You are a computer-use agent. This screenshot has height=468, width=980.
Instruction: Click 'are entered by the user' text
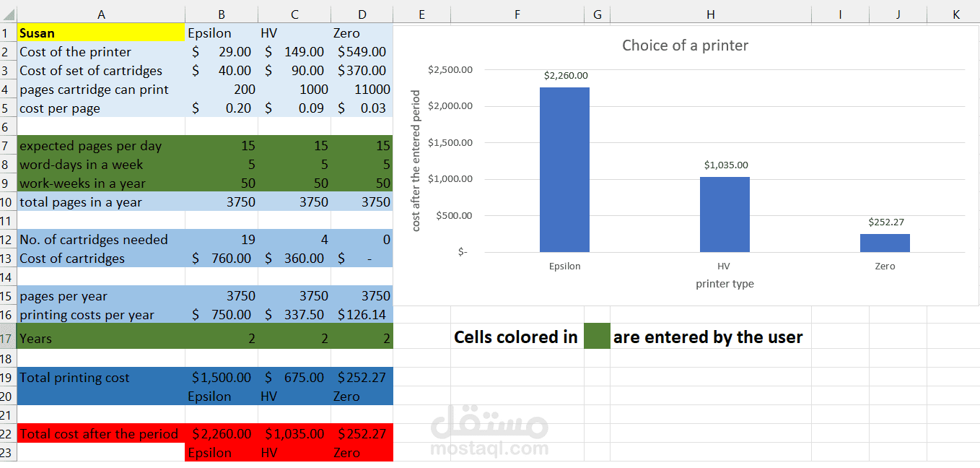click(x=708, y=337)
